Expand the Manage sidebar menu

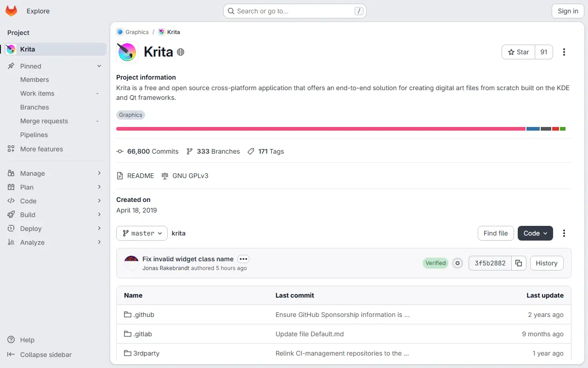pos(55,173)
